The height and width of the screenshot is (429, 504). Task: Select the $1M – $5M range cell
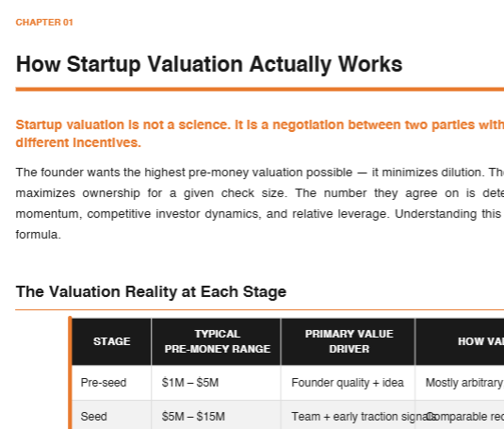[x=217, y=383]
